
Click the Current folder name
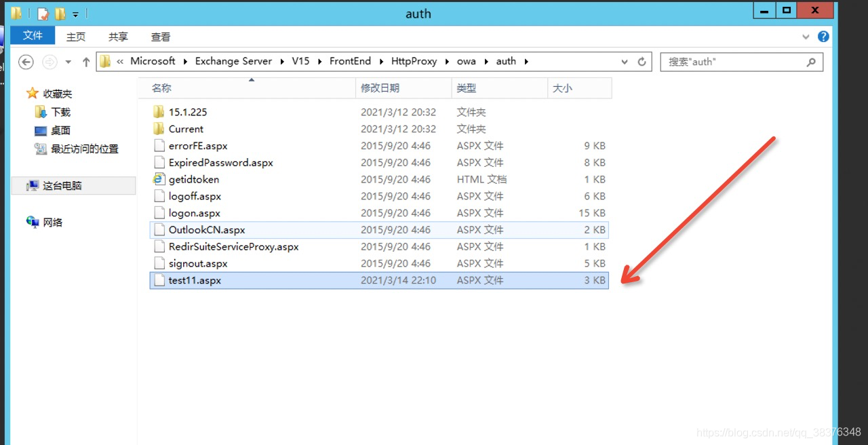coord(186,129)
